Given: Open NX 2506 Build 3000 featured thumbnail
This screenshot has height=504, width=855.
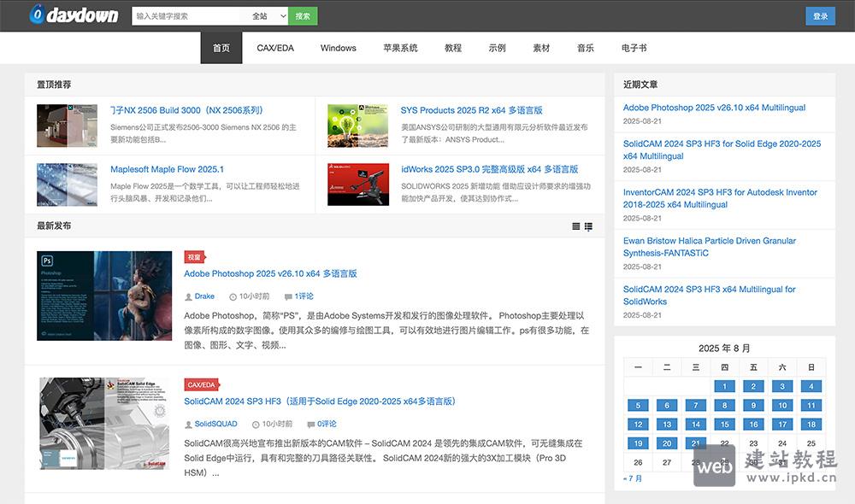Looking at the screenshot, I should pyautogui.click(x=67, y=126).
